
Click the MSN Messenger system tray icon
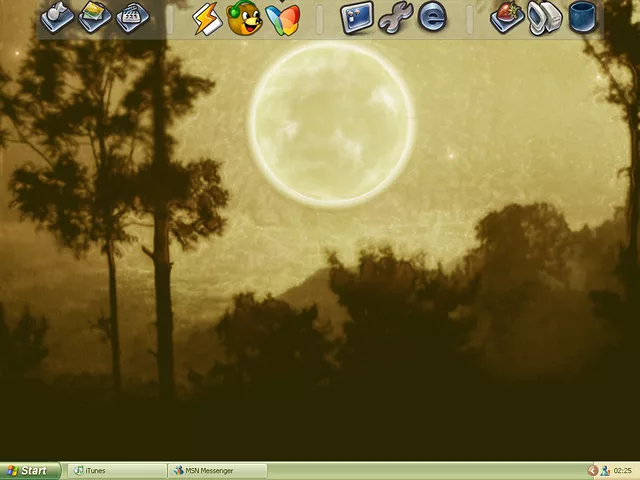tap(605, 470)
